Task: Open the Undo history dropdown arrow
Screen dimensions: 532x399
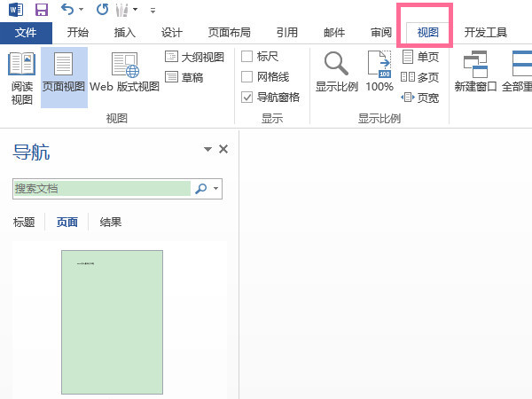Action: 82,11
